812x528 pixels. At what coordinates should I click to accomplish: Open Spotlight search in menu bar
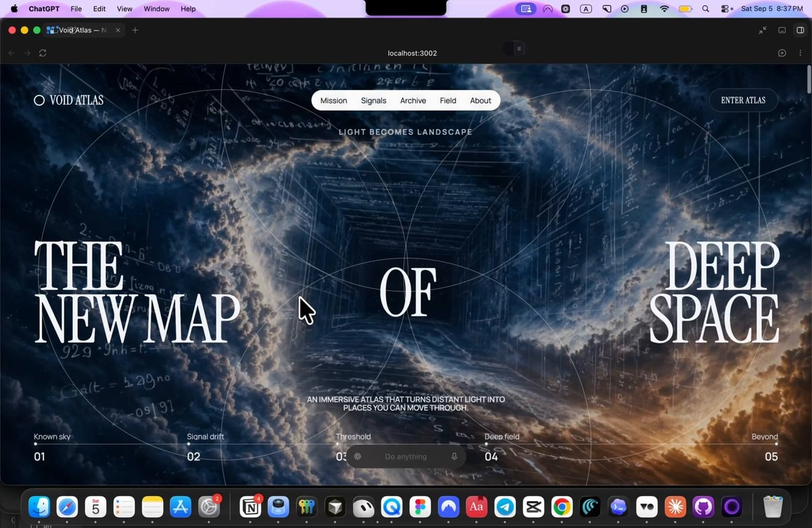[706, 9]
